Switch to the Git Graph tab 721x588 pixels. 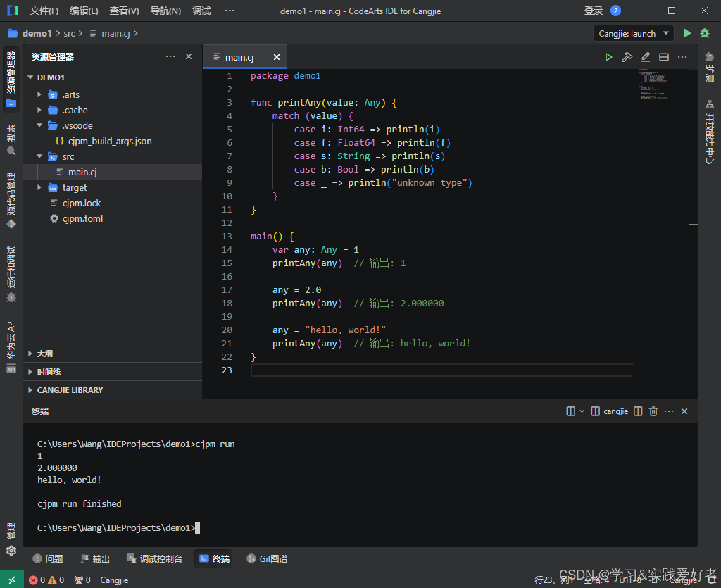[x=267, y=558]
